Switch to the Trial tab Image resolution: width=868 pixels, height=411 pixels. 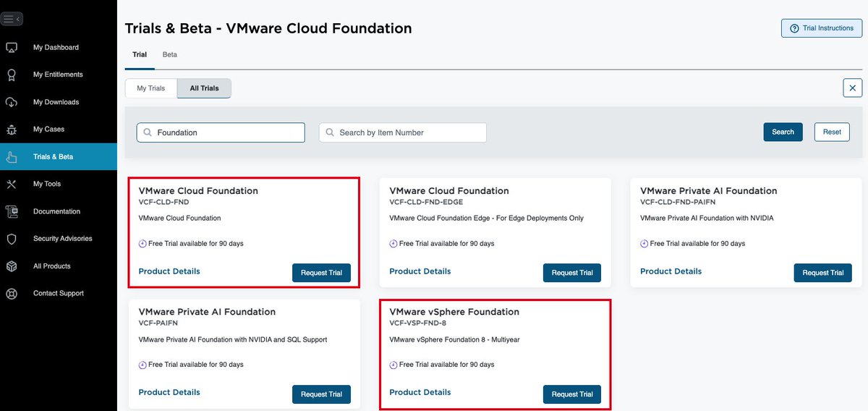140,55
